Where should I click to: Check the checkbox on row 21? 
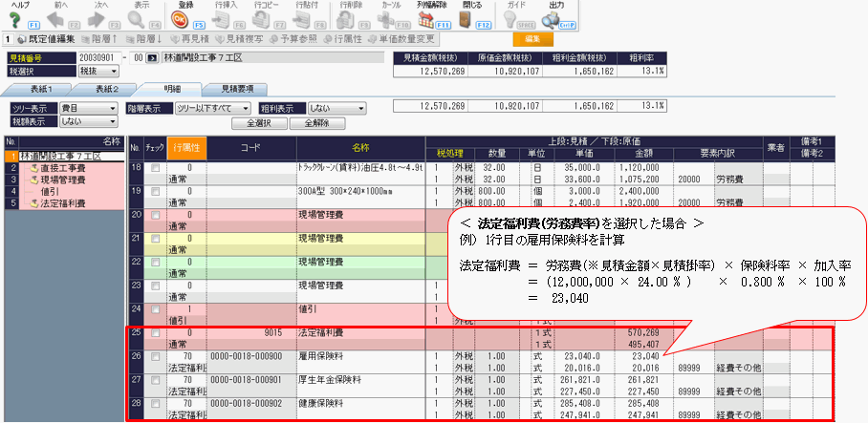[156, 239]
